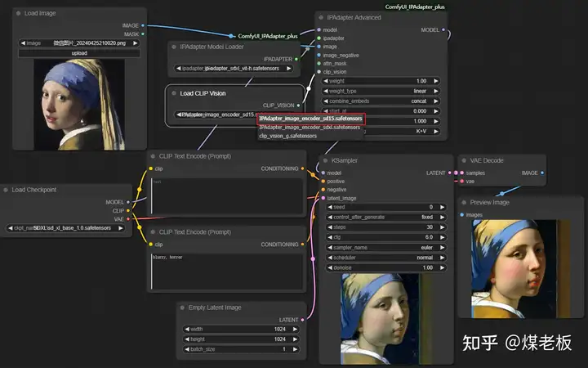Click the samples input port on VAE Decode
The height and width of the screenshot is (368, 588).
click(x=462, y=173)
